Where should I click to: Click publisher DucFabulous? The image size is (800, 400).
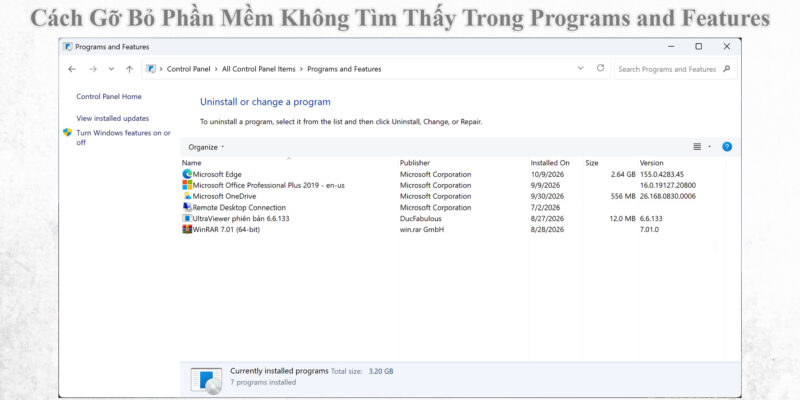(421, 218)
